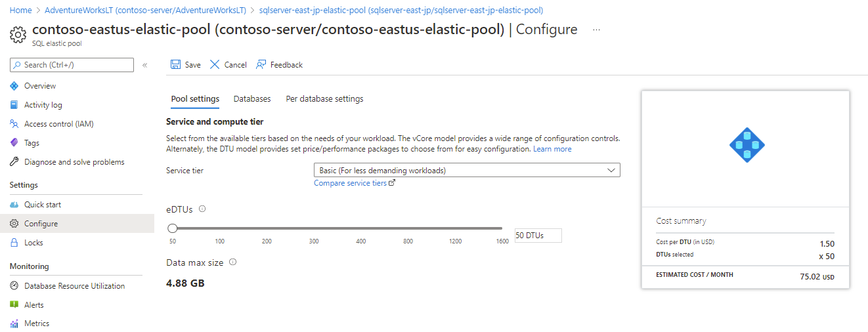Follow the Learn more link
Screen dimensions: 868x332
[552, 149]
